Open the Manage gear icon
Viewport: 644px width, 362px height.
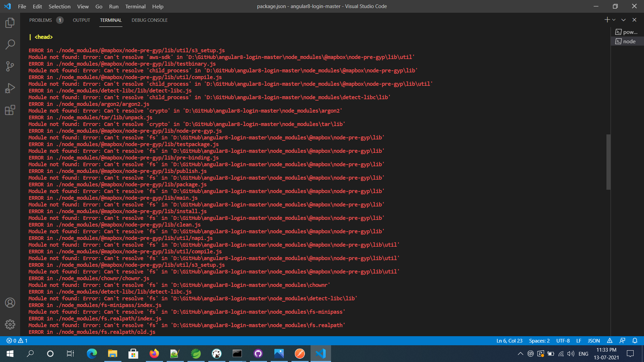click(10, 324)
